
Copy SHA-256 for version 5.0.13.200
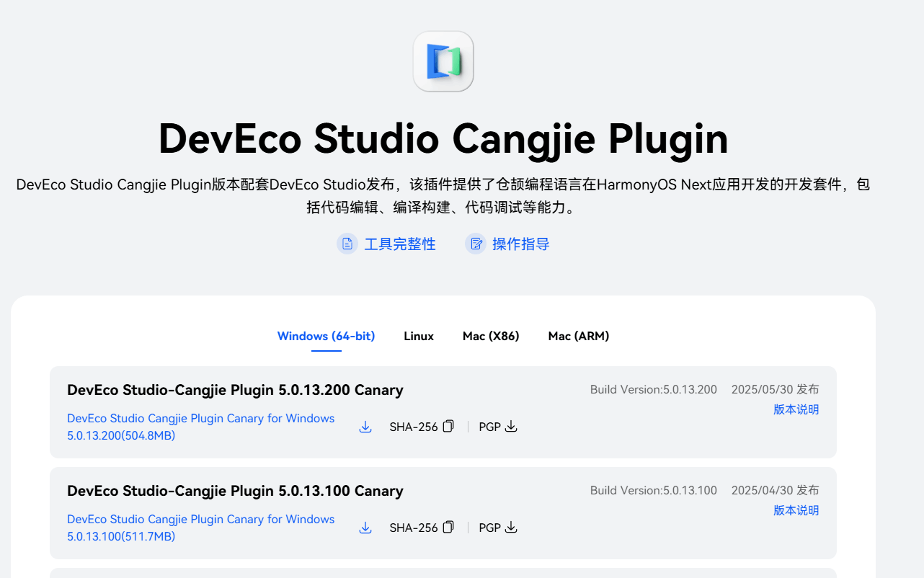(x=448, y=426)
